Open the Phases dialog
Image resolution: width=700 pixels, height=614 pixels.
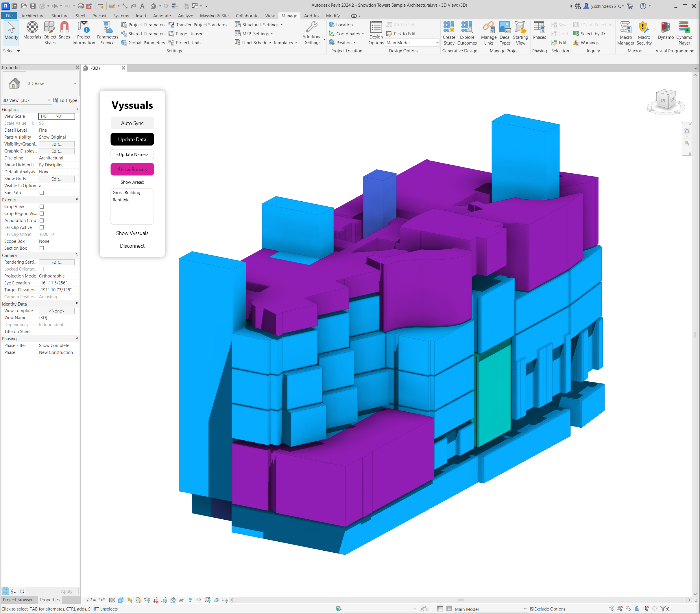point(539,30)
